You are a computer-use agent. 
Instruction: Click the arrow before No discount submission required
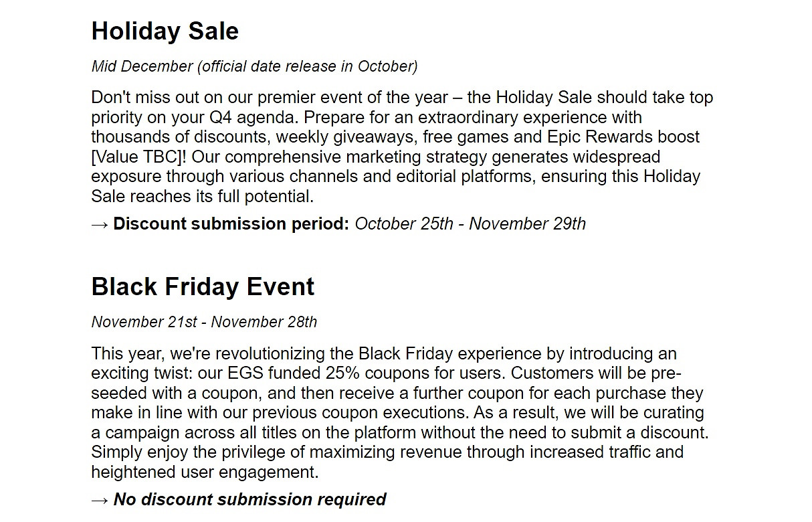[x=100, y=500]
